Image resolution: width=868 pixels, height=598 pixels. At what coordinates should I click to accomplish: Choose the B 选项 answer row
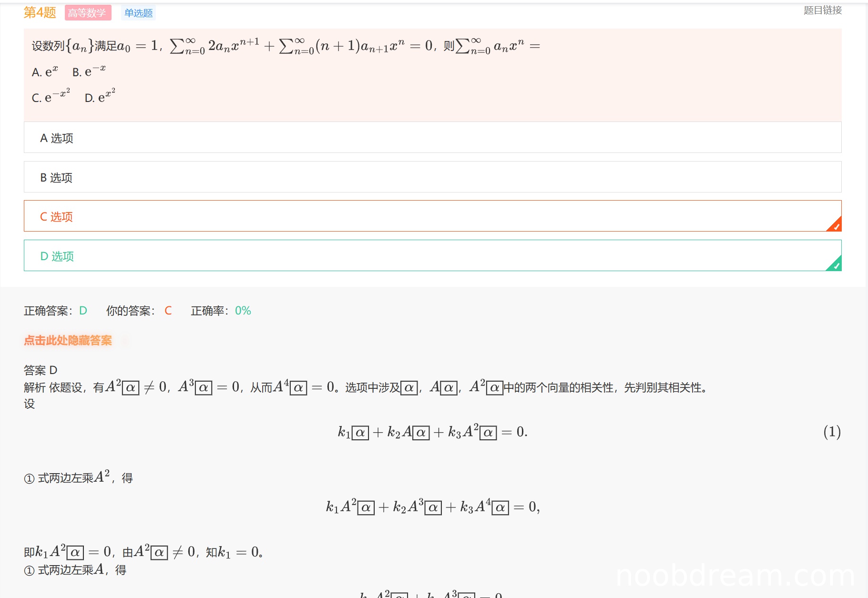432,177
